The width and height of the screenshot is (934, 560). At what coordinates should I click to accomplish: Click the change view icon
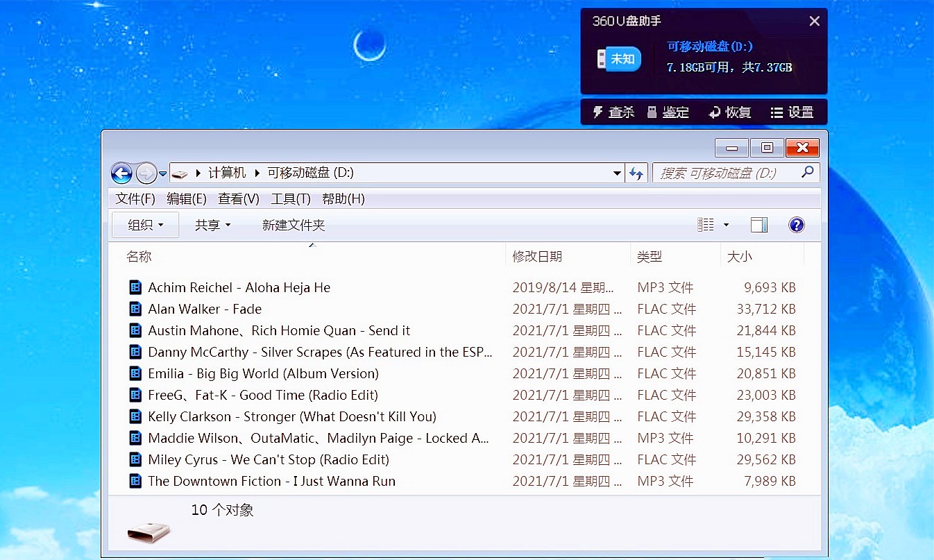point(706,225)
